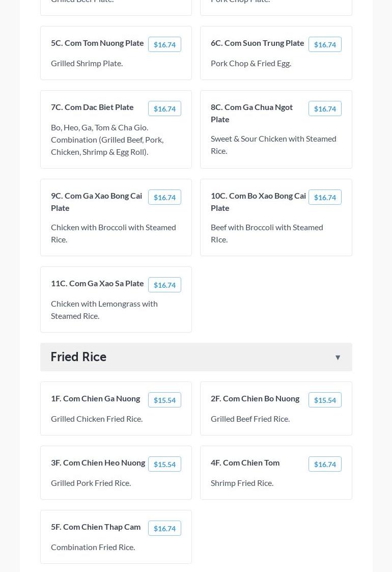This screenshot has height=572, width=392.
Task: Select the 11C Com Ga Xao Sa Plate price
Action: pos(164,285)
